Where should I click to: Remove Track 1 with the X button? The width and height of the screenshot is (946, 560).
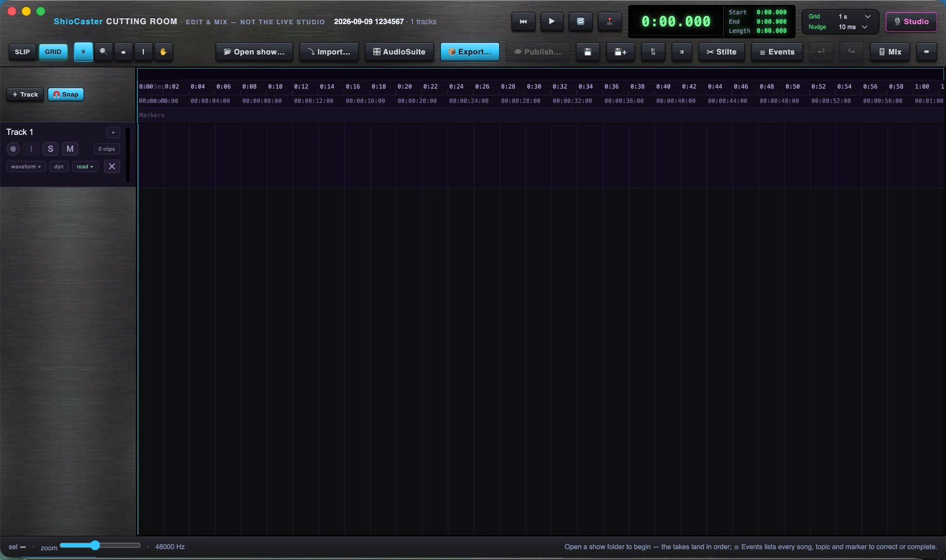coord(112,166)
